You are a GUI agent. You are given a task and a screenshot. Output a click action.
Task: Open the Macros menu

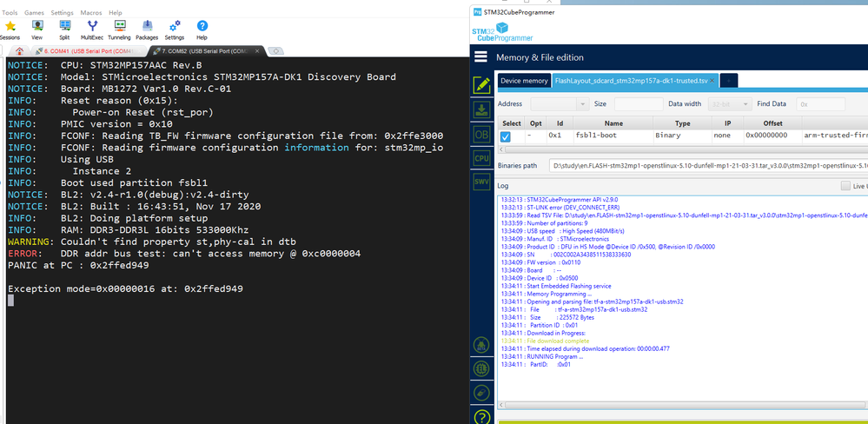[90, 12]
